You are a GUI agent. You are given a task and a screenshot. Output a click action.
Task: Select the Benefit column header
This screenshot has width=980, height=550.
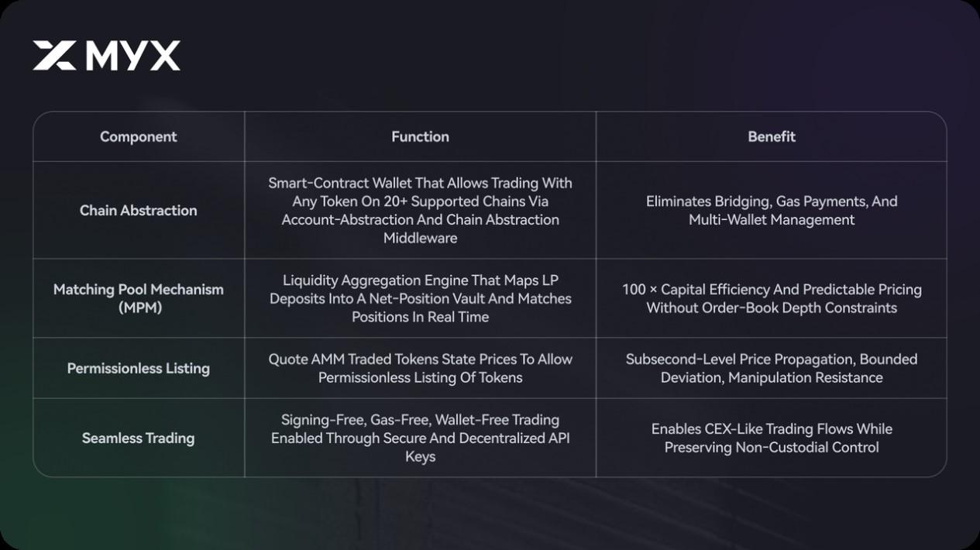coord(772,137)
